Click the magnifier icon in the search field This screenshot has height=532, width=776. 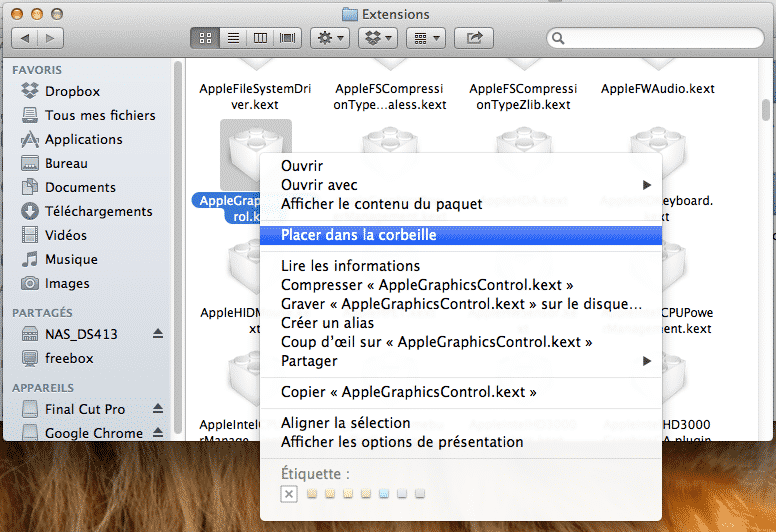pyautogui.click(x=558, y=38)
